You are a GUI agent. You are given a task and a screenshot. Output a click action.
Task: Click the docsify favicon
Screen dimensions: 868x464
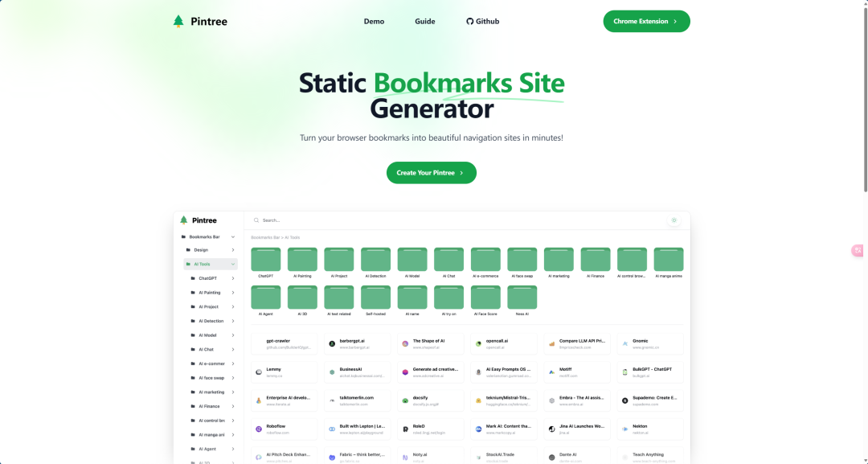coord(405,400)
